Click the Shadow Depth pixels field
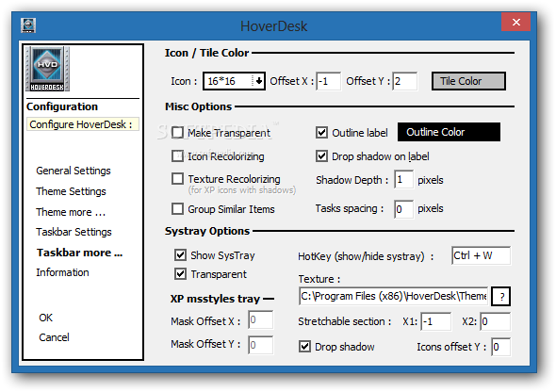This screenshot has height=392, width=556. [404, 179]
